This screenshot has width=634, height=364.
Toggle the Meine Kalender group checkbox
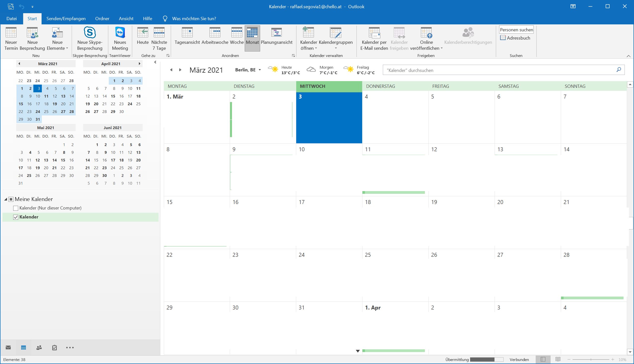point(11,199)
